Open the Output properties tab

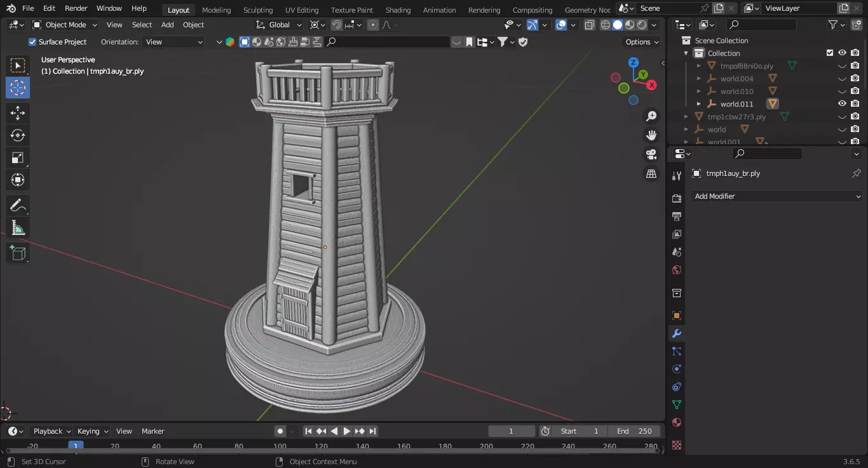677,217
